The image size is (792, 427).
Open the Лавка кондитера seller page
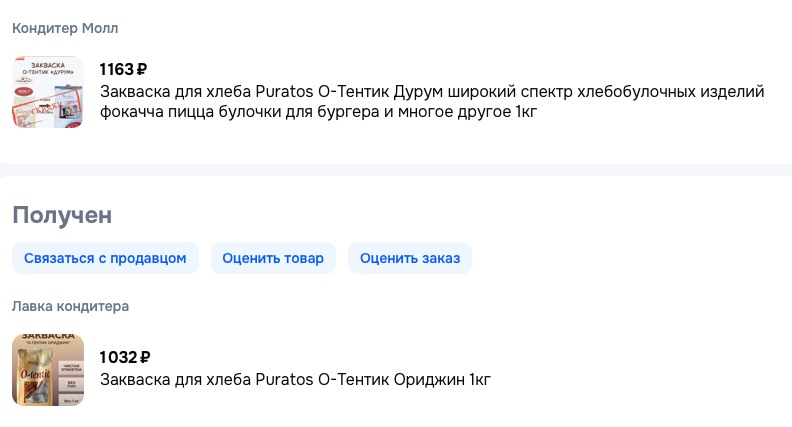70,306
